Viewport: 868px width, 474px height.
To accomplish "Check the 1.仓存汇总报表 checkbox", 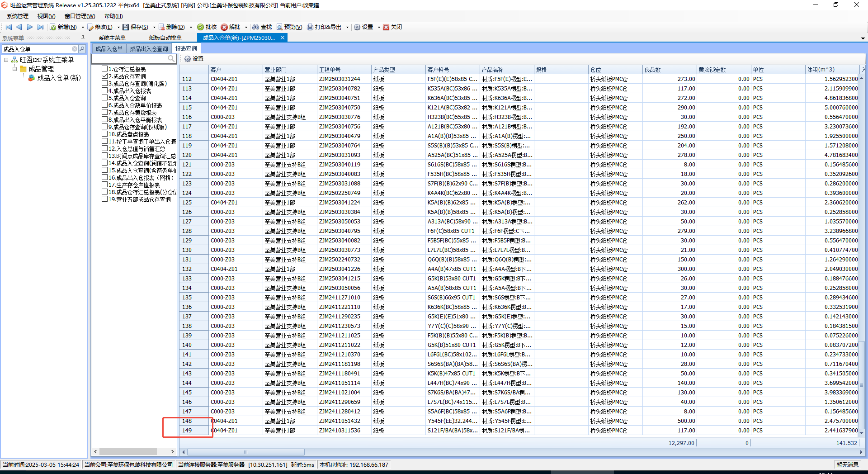I will click(x=105, y=69).
